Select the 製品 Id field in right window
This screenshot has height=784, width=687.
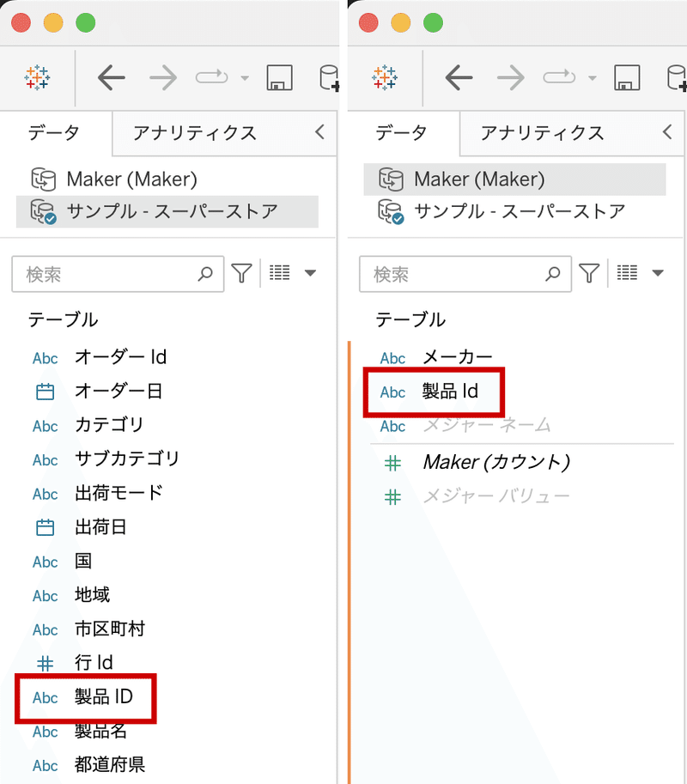pos(450,392)
